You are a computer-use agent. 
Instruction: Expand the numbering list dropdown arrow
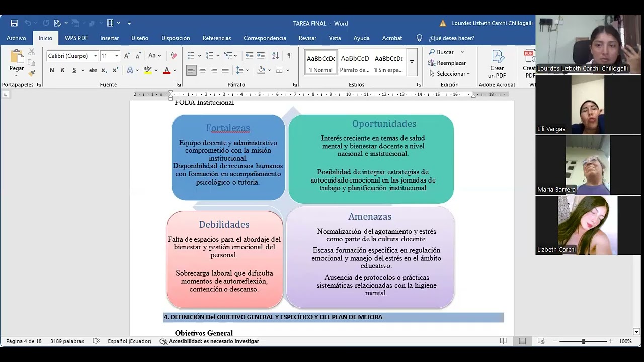[217, 56]
